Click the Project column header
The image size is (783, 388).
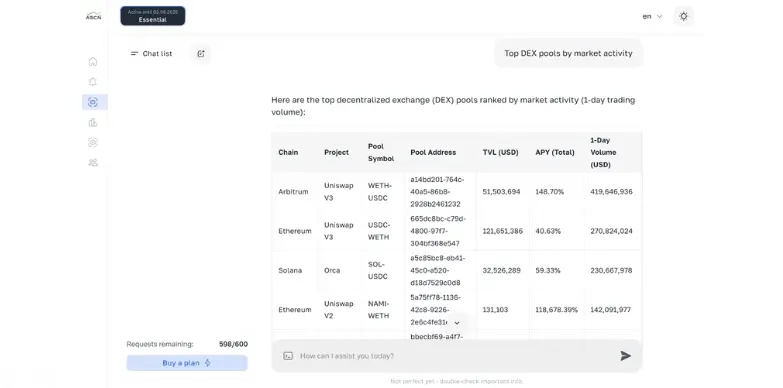tap(337, 152)
